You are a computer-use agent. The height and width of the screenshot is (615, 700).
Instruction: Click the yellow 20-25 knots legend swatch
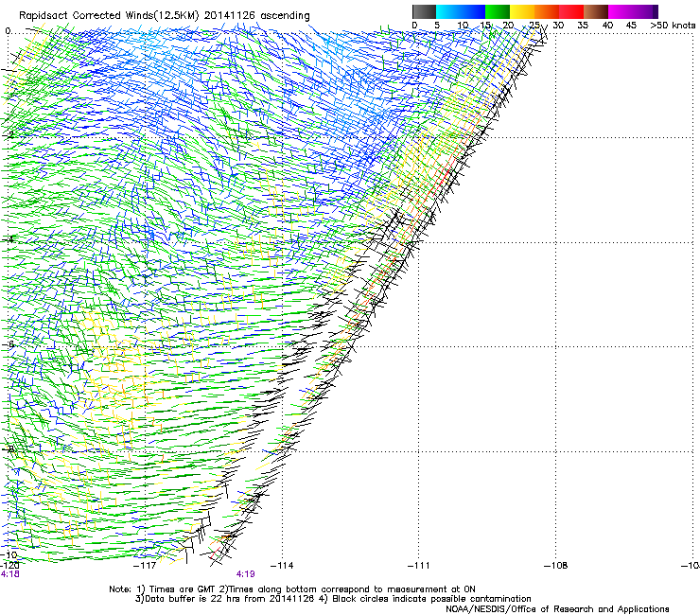[522, 11]
